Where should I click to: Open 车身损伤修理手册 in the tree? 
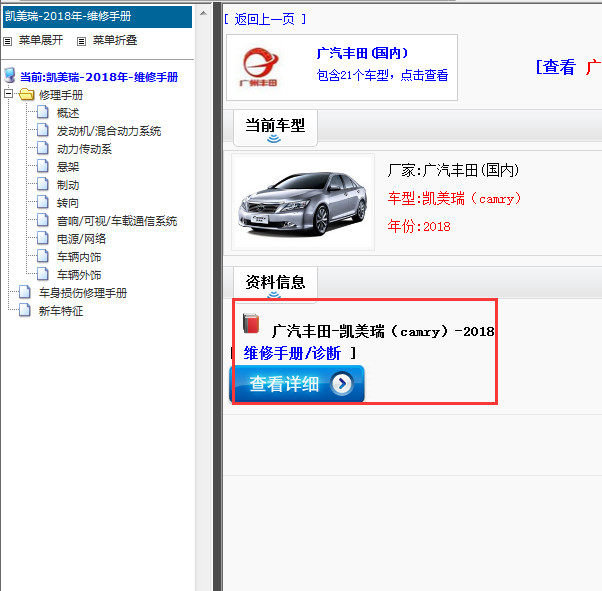tap(83, 293)
